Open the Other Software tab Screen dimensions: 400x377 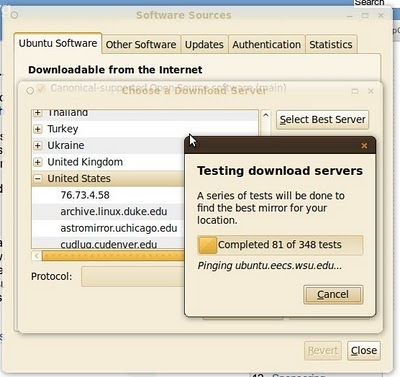pos(141,44)
